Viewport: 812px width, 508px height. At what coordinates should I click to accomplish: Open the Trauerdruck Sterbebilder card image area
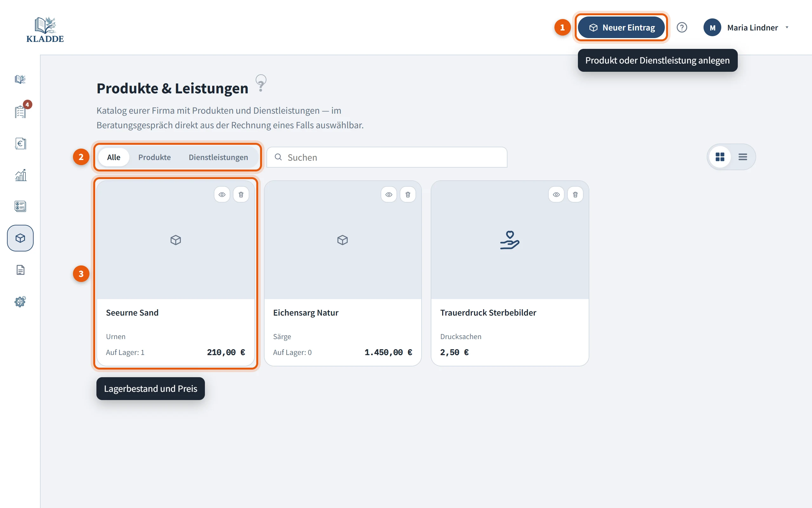[x=510, y=240]
